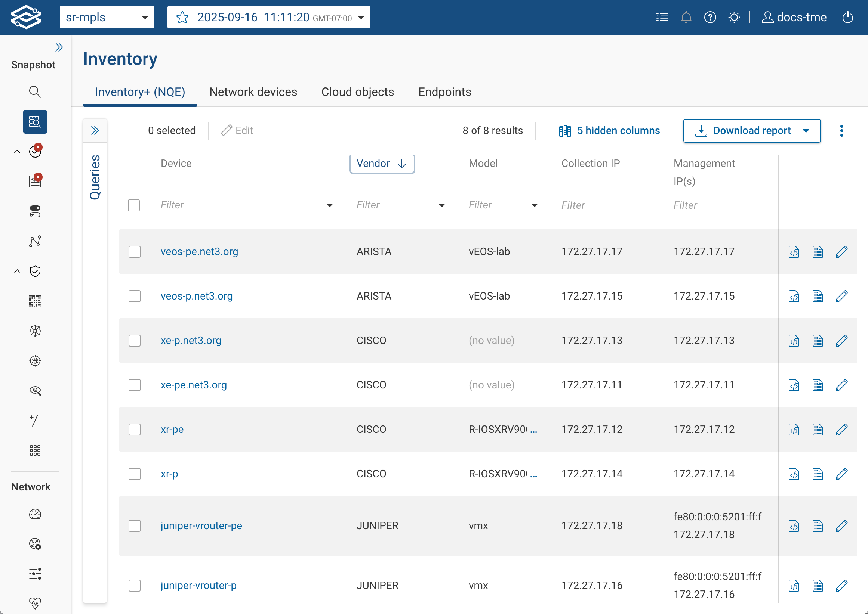868x614 pixels.
Task: Open the juniper-vrouter-p device link
Action: [x=198, y=585]
